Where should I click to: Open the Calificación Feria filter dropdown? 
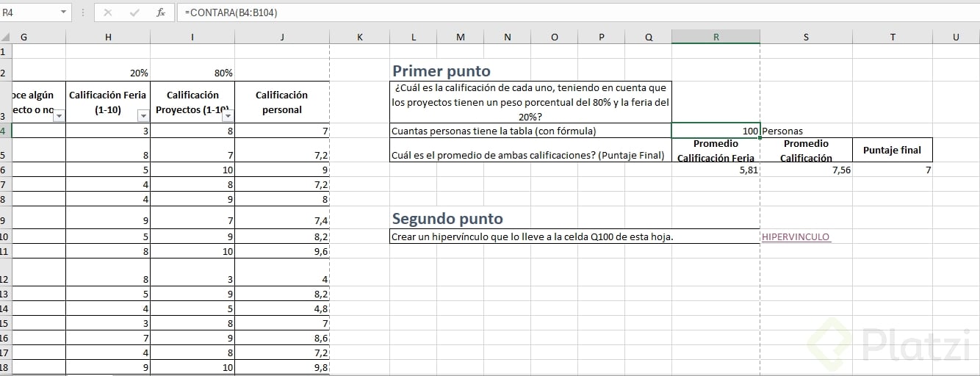(x=143, y=115)
